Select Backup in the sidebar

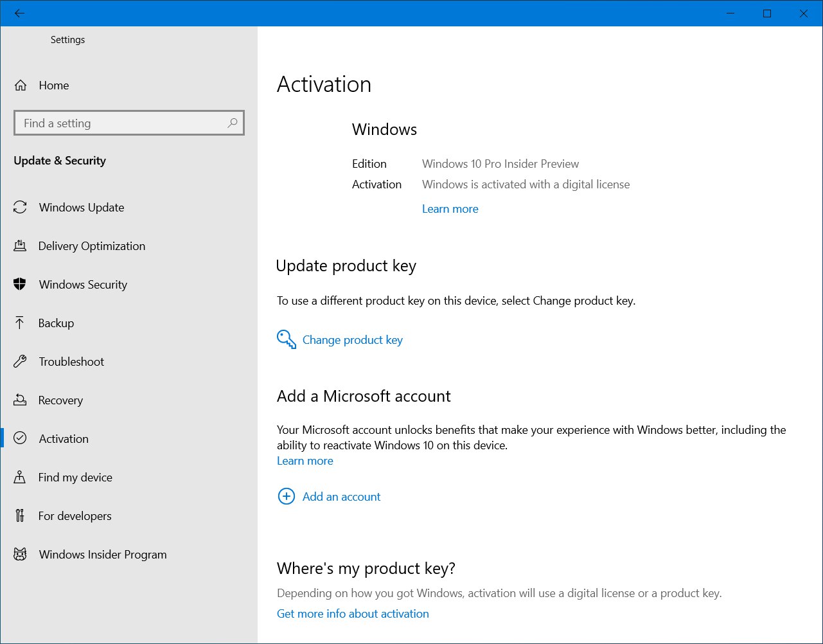(x=128, y=323)
